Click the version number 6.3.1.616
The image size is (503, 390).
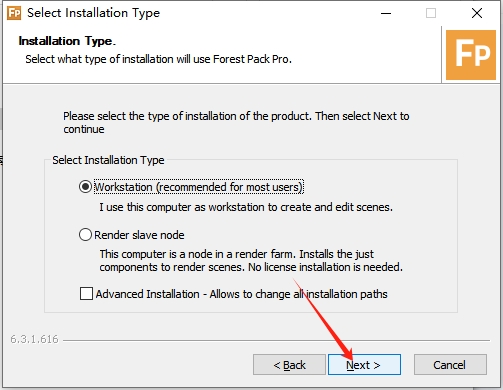pyautogui.click(x=34, y=339)
